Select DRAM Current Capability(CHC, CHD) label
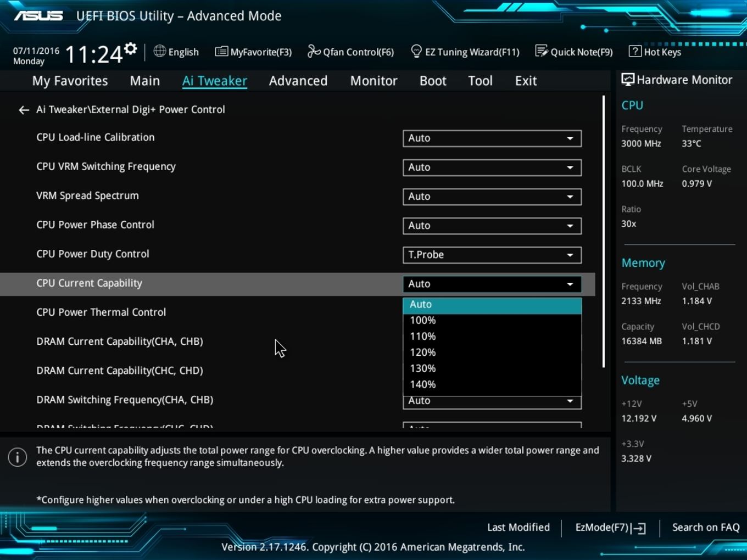 point(120,371)
